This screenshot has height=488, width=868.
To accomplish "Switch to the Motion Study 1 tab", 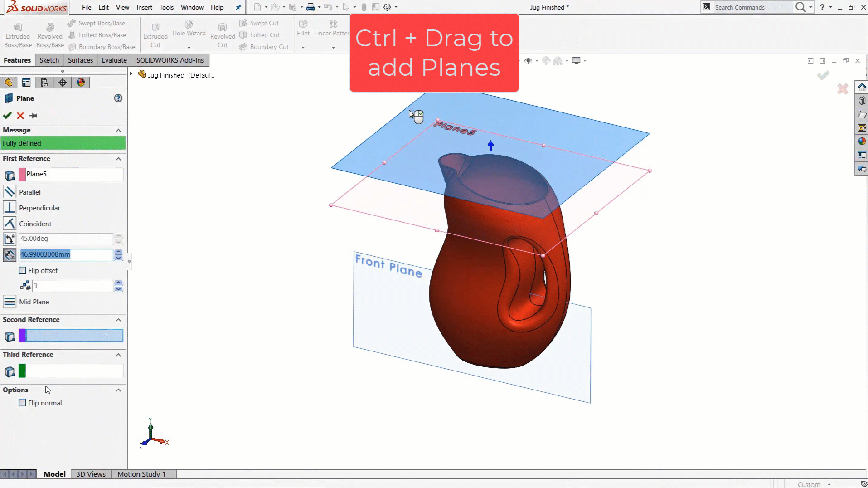I will point(141,474).
